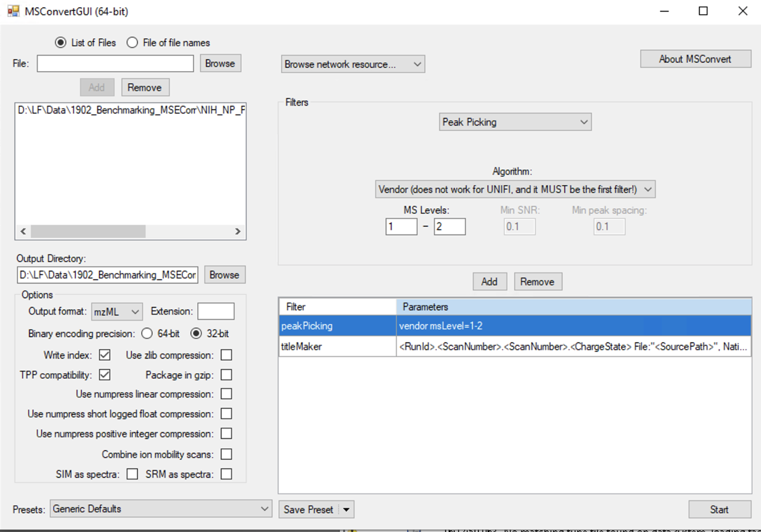Click the Remove filter button
Viewport: 761px width, 532px height.
point(537,282)
